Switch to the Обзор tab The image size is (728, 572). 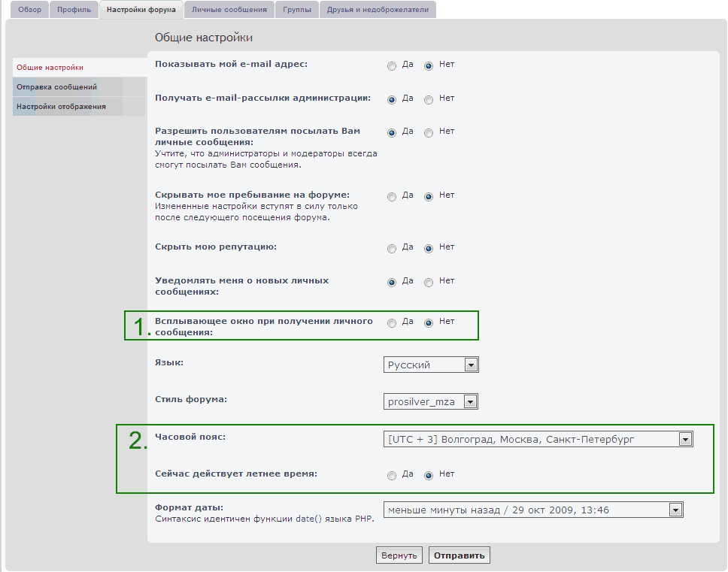(x=29, y=10)
